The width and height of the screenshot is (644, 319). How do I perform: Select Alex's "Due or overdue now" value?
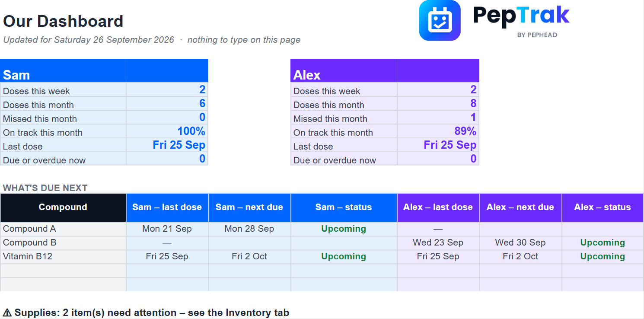pos(473,159)
